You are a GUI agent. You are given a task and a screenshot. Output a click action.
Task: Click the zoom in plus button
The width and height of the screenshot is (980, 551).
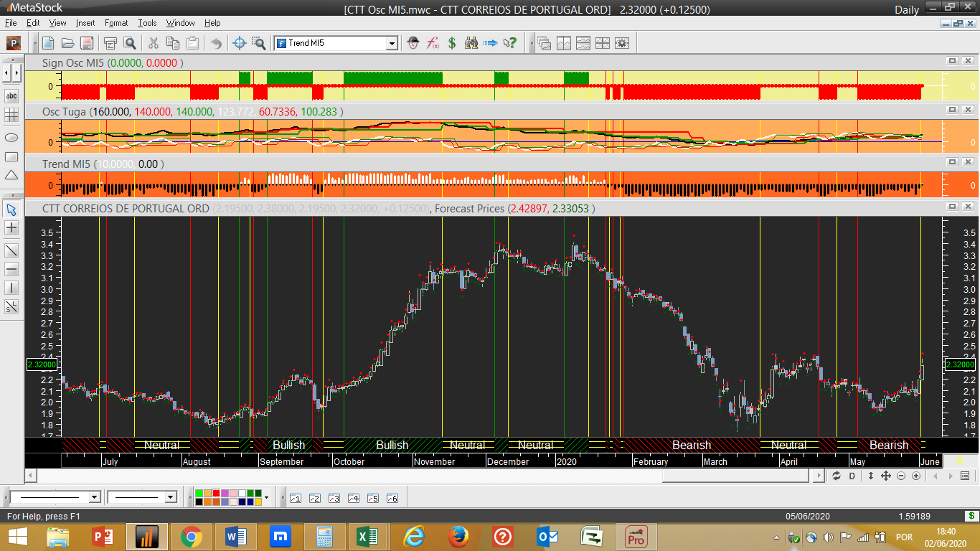916,476
